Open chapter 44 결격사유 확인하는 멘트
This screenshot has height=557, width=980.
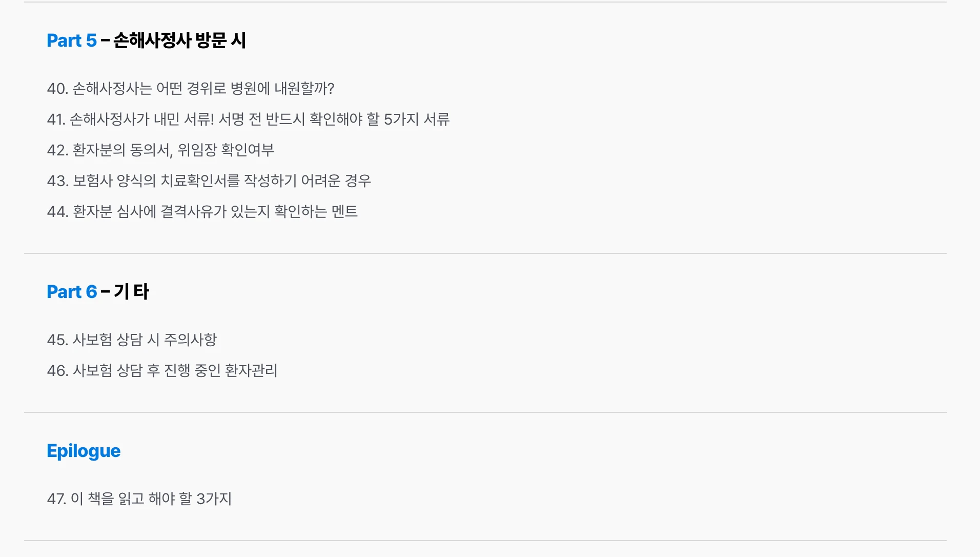[202, 211]
